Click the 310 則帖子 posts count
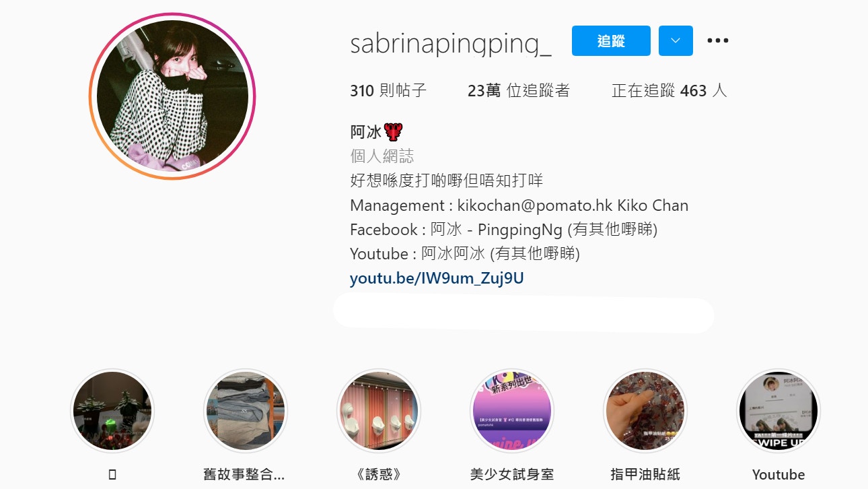The width and height of the screenshot is (868, 489). 388,90
